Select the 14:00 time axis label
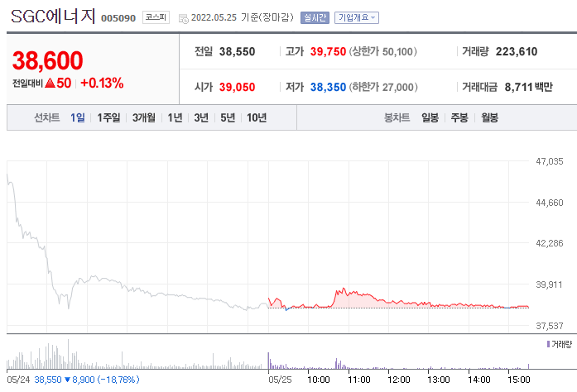Viewport: 577px width, 392px height. [479, 380]
